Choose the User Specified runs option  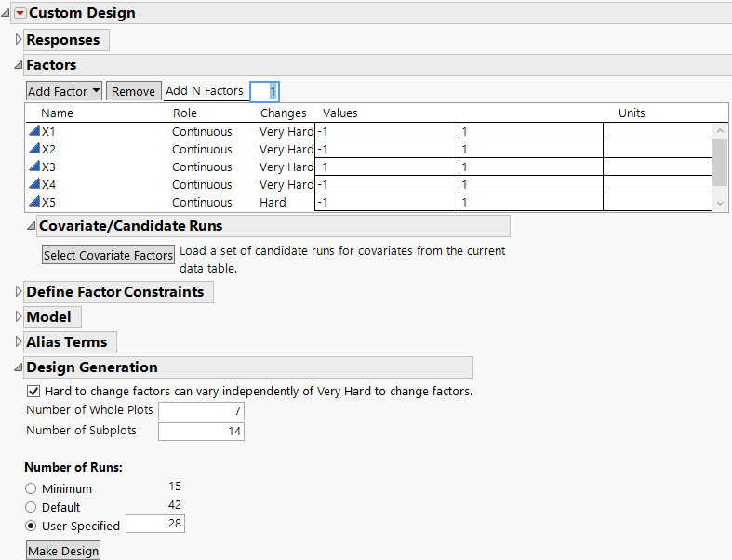tap(32, 526)
